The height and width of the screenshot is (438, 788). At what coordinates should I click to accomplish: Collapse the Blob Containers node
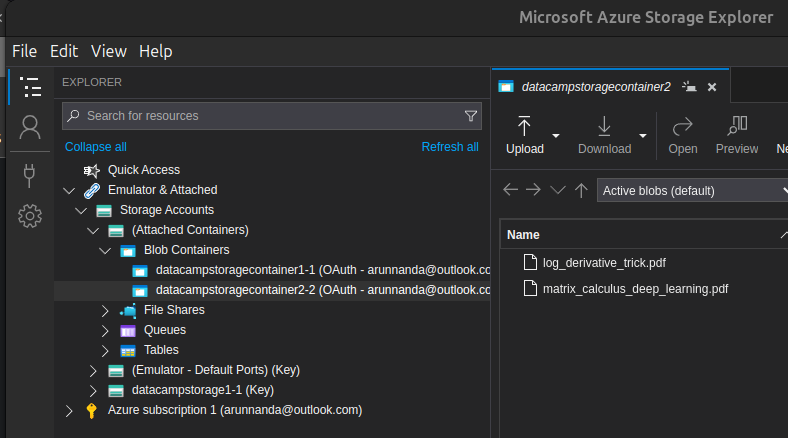[x=105, y=251]
